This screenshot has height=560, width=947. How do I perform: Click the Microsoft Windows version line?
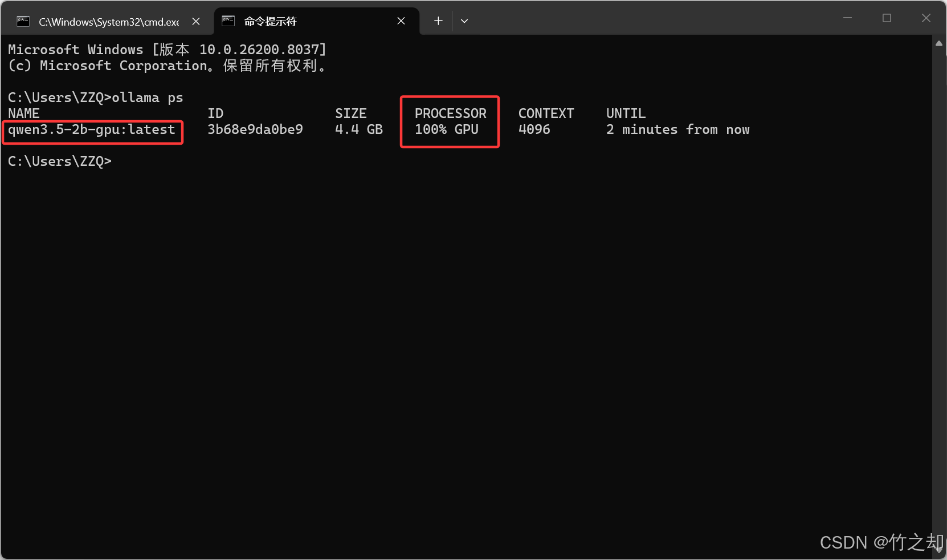(x=168, y=50)
